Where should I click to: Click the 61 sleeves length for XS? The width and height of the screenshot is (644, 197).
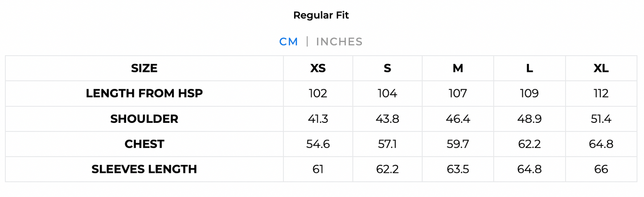click(x=318, y=169)
